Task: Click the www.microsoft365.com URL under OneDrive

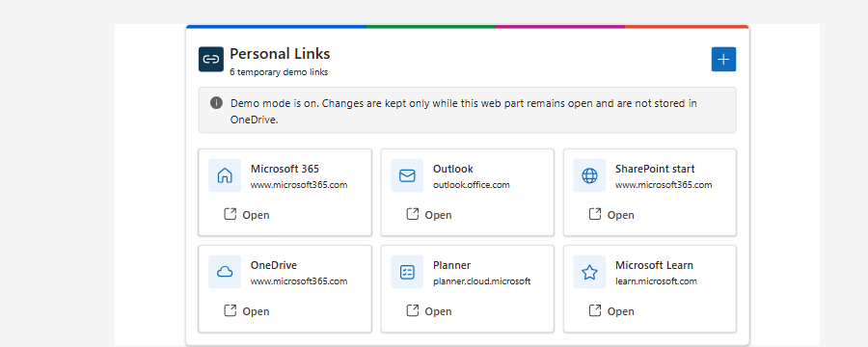Action: coord(299,281)
